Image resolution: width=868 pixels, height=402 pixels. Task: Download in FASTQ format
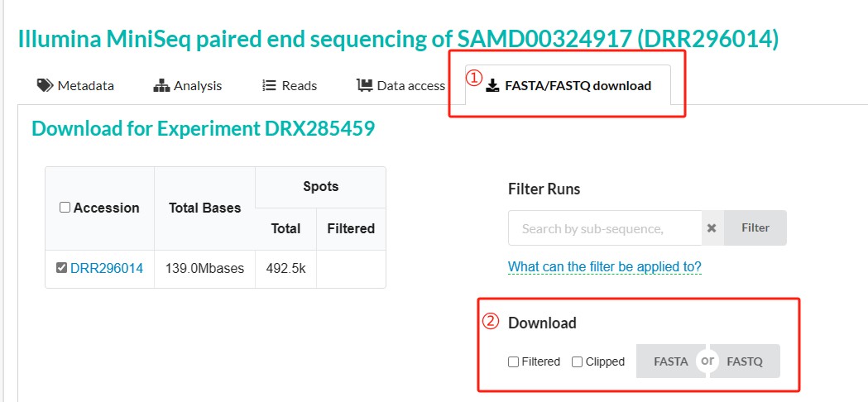[x=745, y=361]
